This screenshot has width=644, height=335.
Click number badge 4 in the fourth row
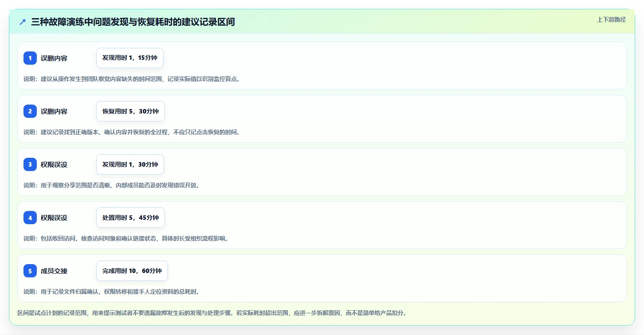[x=30, y=218]
